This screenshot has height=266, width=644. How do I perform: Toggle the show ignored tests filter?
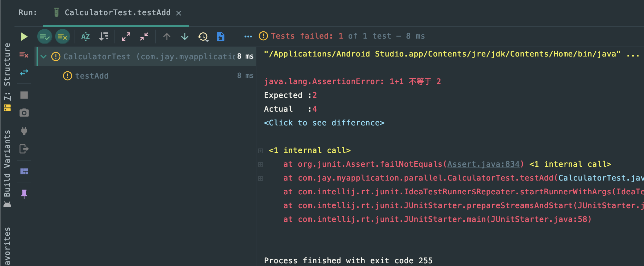[x=62, y=37]
